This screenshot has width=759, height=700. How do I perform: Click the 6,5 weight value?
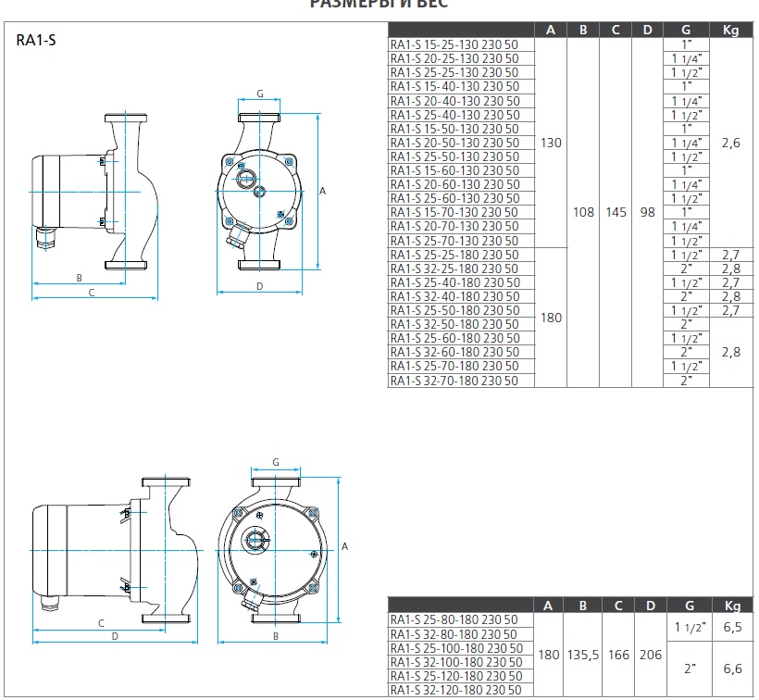732,628
